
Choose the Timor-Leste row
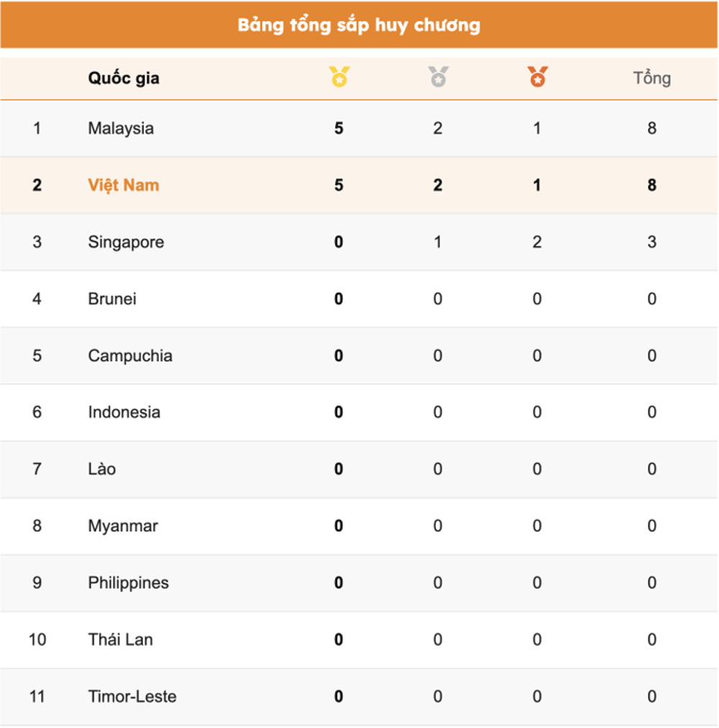[359, 697]
